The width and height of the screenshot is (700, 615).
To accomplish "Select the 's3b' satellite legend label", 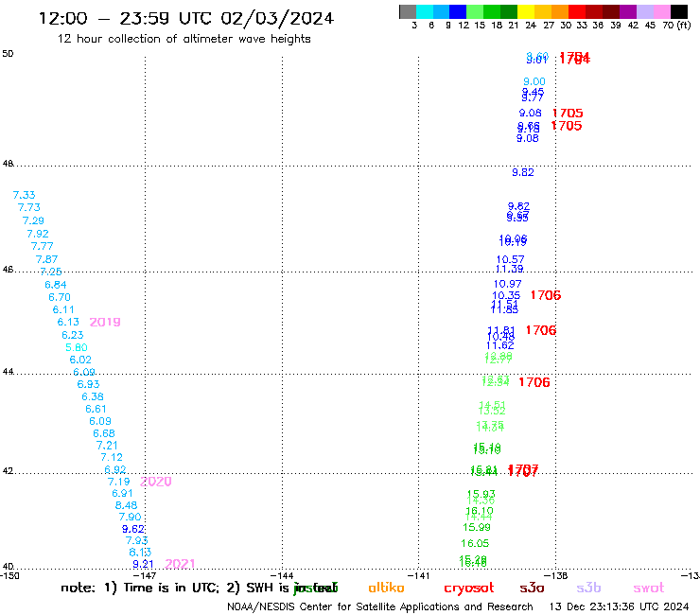I will [x=588, y=588].
